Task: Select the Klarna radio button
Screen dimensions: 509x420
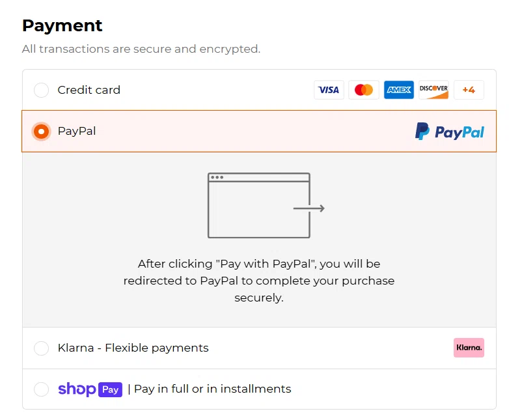Action: coord(41,348)
